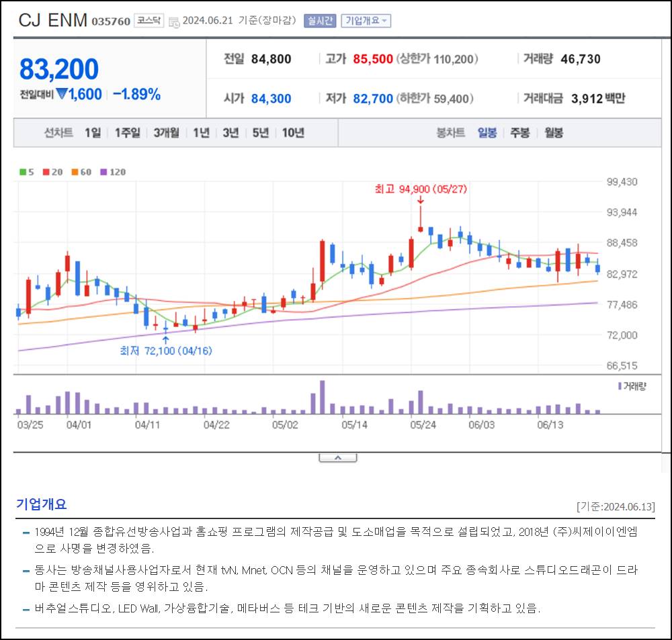Switch chart to 3년 range
This screenshot has width=672, height=640.
click(230, 133)
